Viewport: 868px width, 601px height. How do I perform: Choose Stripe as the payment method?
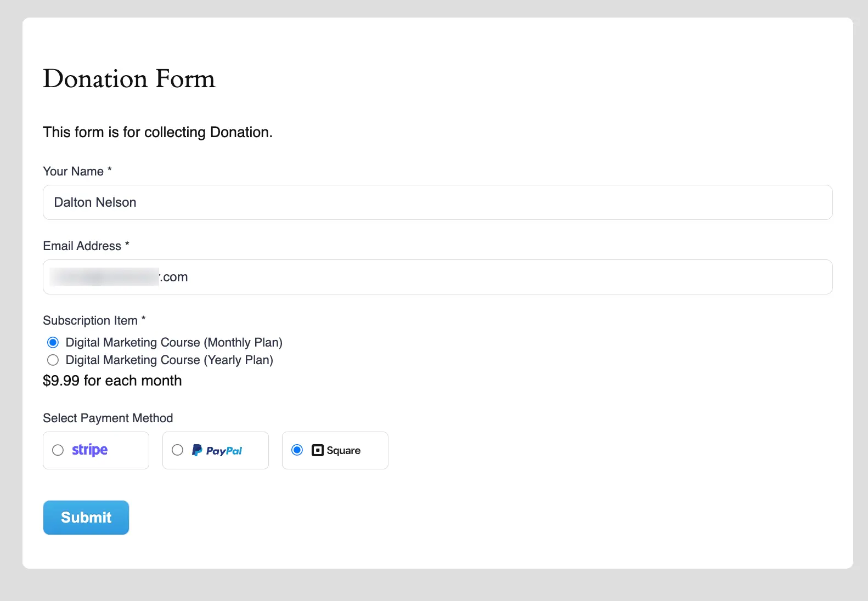(58, 450)
